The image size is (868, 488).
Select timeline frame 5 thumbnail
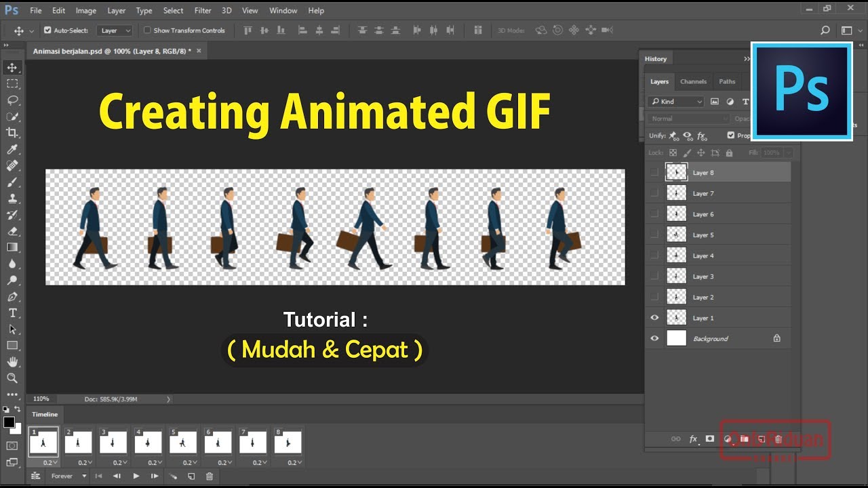183,443
